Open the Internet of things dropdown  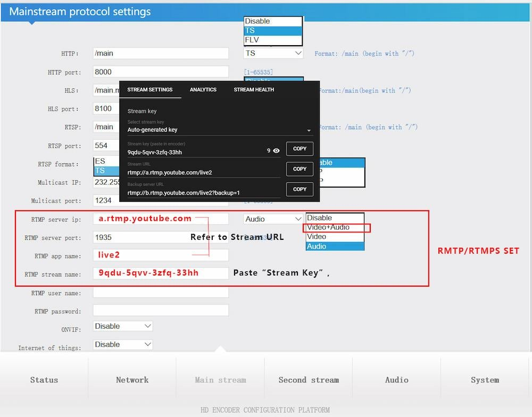(x=122, y=344)
